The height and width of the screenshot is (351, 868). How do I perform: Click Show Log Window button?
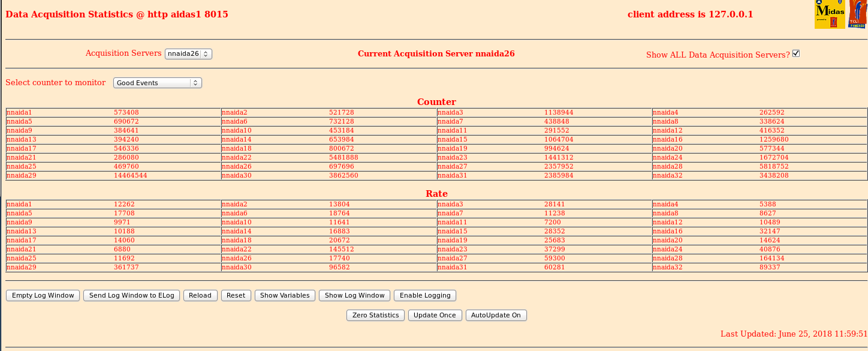click(354, 295)
